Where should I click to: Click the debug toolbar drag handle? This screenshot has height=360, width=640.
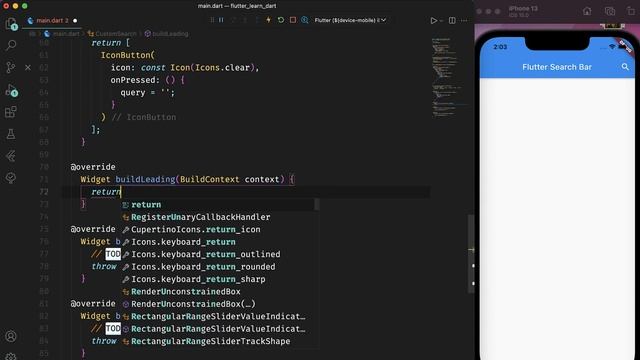pyautogui.click(x=212, y=20)
